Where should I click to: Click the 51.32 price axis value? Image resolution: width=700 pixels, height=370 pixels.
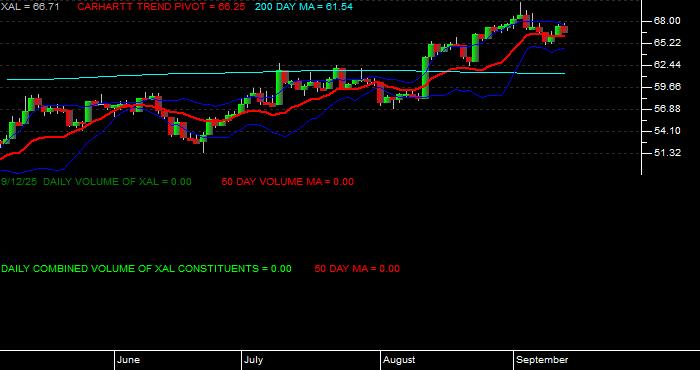(x=667, y=153)
